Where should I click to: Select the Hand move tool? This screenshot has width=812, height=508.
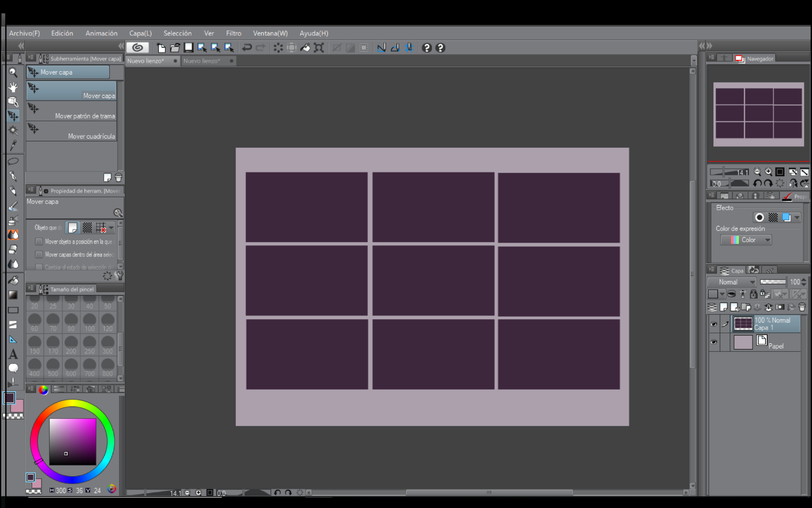pos(13,87)
